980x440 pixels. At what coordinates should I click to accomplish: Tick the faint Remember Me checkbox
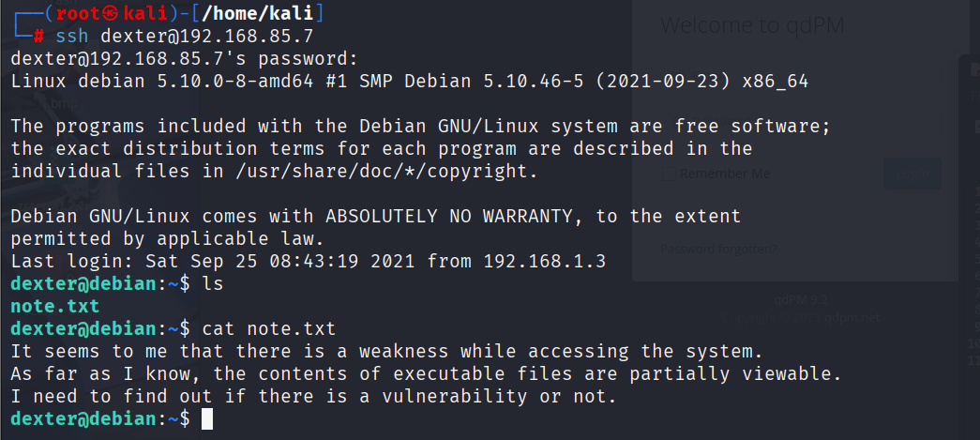click(x=669, y=174)
